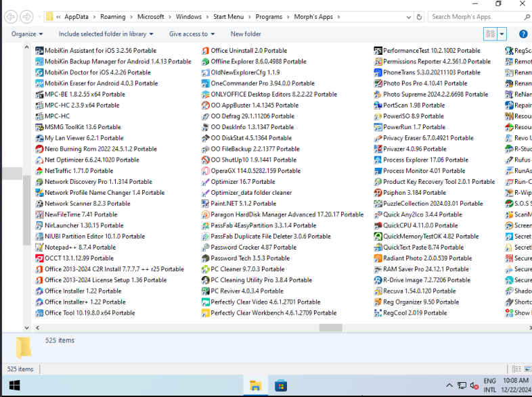Screen dimensions: 532x397
Task: Select the OperaGX 114.0.5282.159 Portable icon
Action: (205, 170)
